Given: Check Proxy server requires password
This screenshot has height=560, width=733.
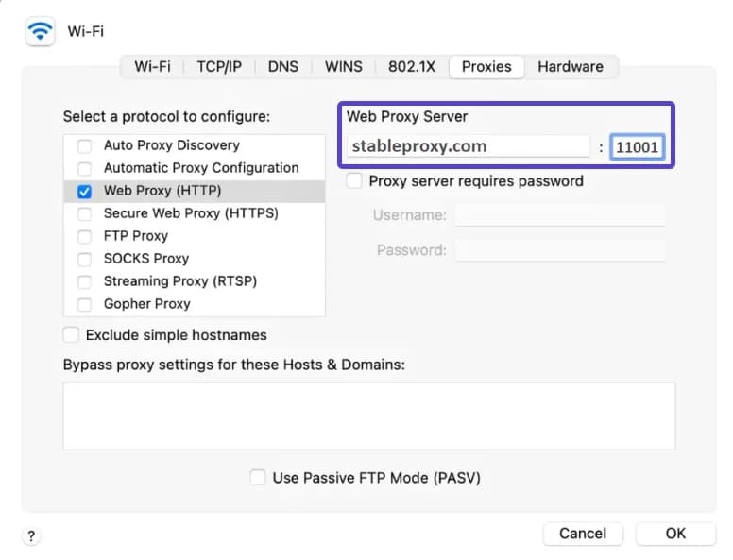Looking at the screenshot, I should pos(354,181).
